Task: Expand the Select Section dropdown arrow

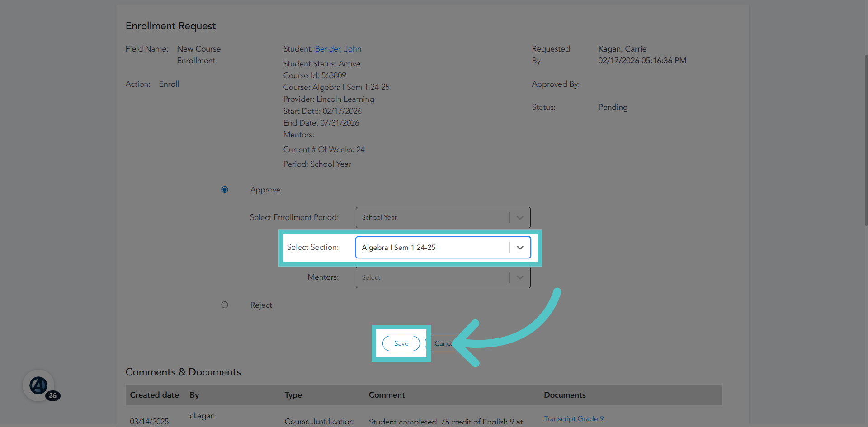Action: [520, 248]
